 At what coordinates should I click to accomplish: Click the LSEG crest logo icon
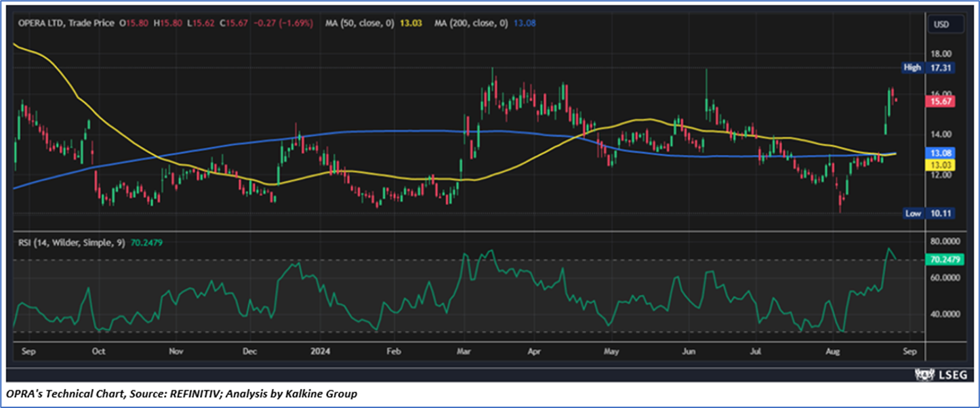click(922, 374)
